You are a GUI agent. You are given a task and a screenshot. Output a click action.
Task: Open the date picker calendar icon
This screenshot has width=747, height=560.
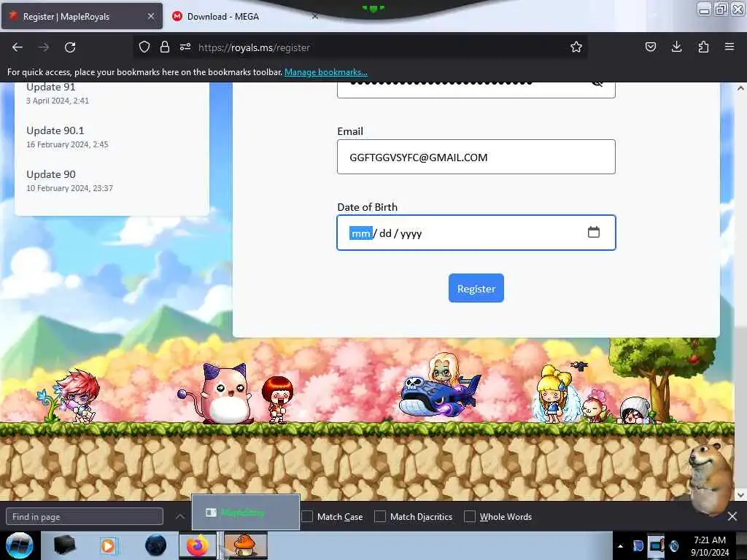pyautogui.click(x=594, y=232)
